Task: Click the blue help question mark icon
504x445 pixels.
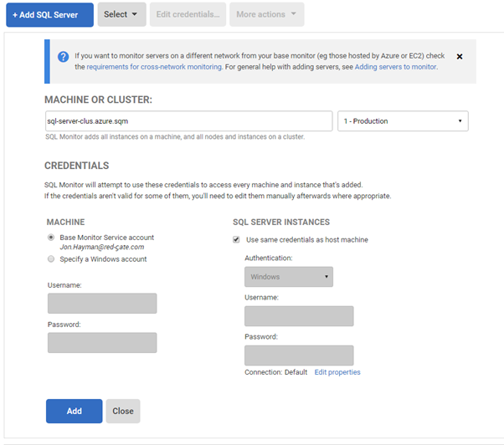Action: point(63,57)
